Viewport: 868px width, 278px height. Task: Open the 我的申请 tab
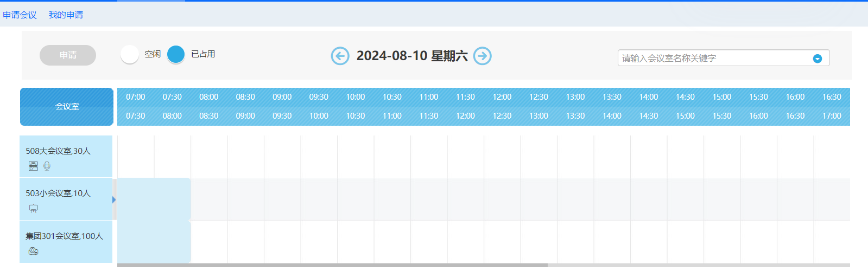click(x=66, y=15)
